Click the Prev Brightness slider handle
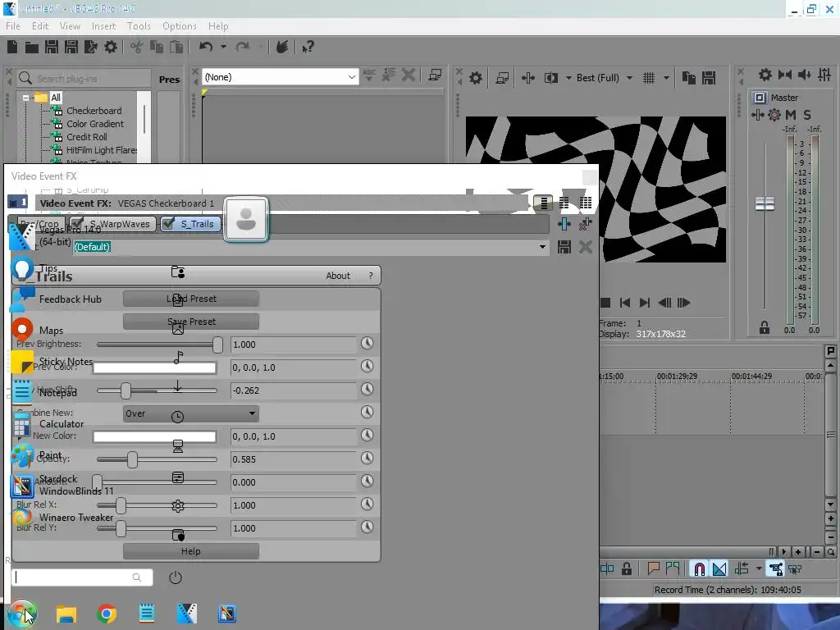Viewport: 840px width, 630px height. 217,345
